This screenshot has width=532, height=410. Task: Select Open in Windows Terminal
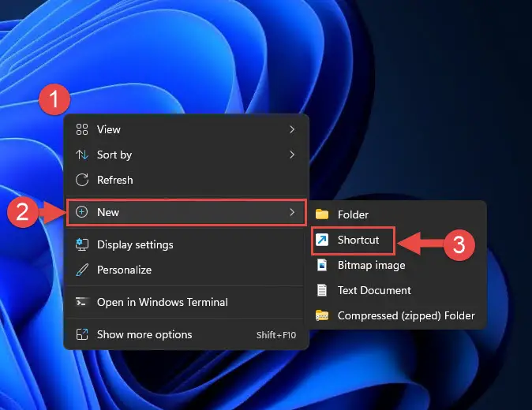(186, 302)
